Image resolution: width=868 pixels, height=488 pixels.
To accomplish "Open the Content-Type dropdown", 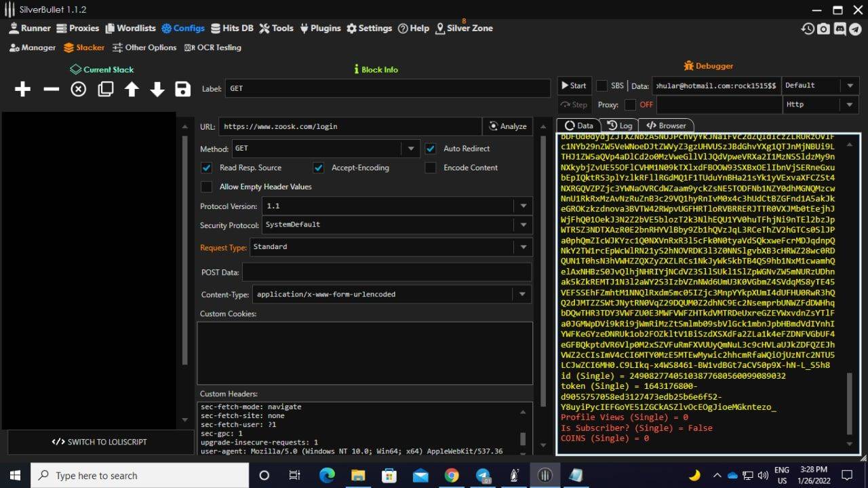I will pos(521,295).
